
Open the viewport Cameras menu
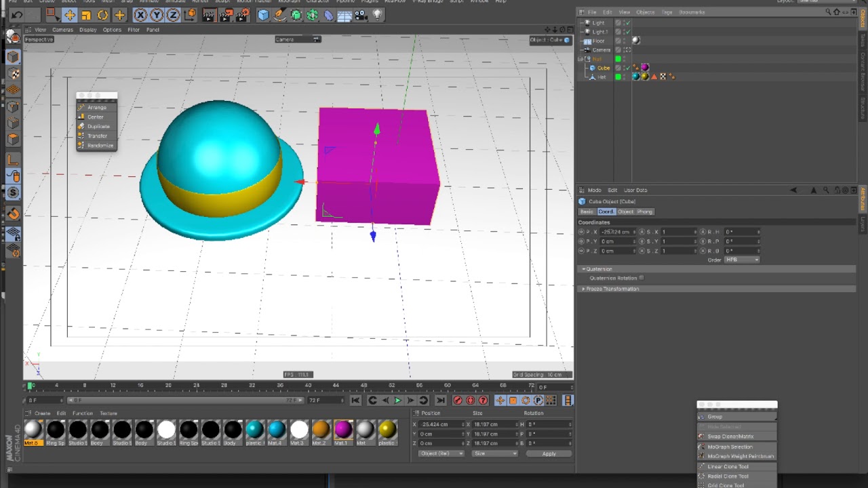click(62, 30)
